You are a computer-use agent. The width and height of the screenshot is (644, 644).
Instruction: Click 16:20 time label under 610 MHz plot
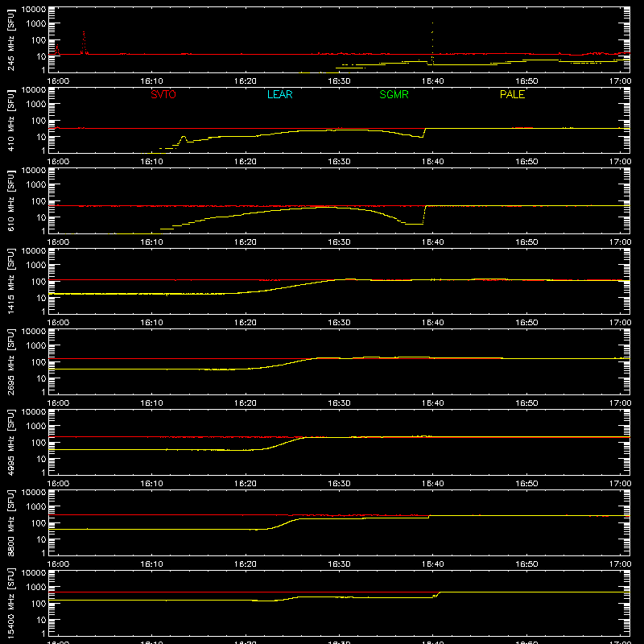tap(246, 242)
